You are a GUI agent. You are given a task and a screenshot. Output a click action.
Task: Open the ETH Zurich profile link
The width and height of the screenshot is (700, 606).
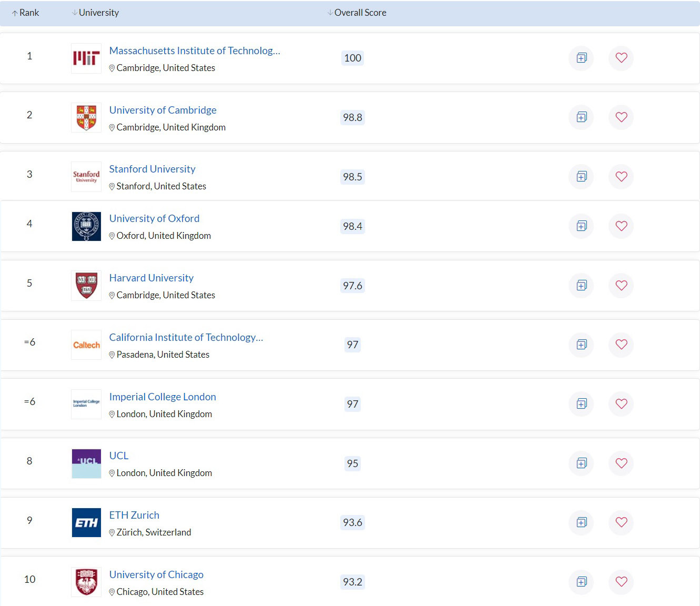[134, 515]
